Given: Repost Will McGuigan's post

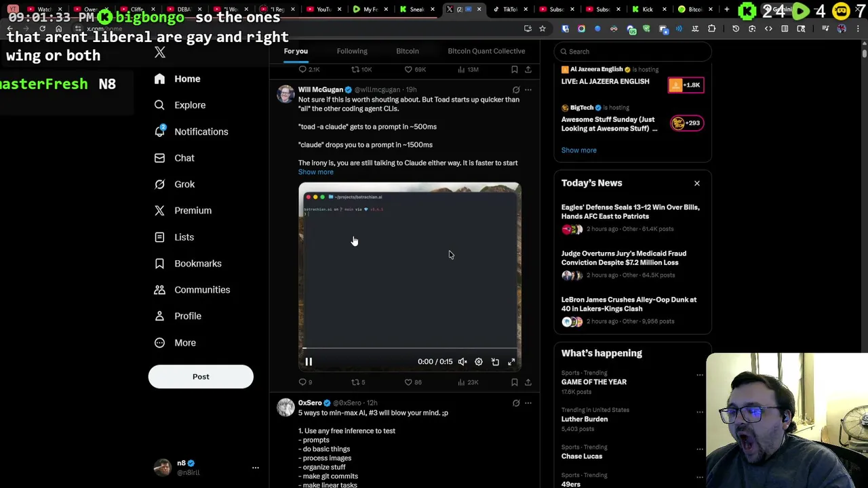Looking at the screenshot, I should (358, 382).
